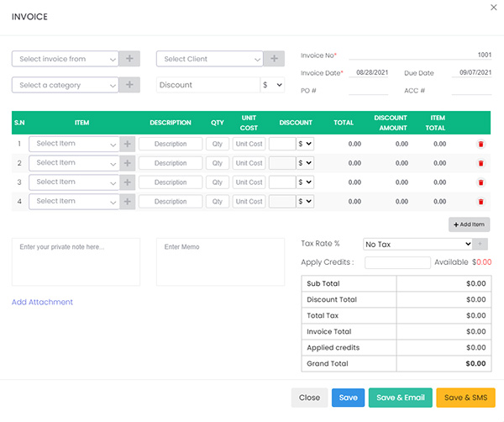This screenshot has height=422, width=504.
Task: Open the row 3 Select Item dropdown
Action: click(x=75, y=182)
